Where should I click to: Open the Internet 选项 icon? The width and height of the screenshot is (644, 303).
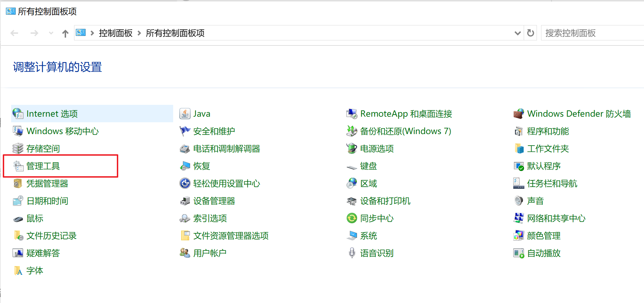point(18,114)
